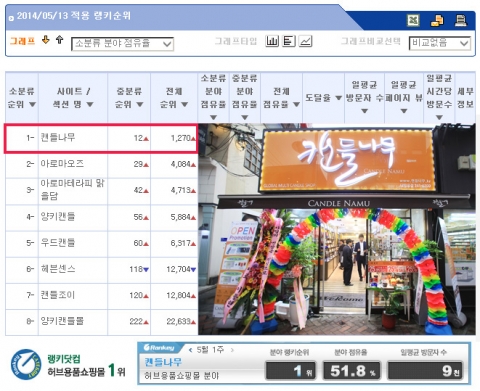Click the orange down arrow next to 그래프
This screenshot has height=391, width=480.
(x=46, y=40)
